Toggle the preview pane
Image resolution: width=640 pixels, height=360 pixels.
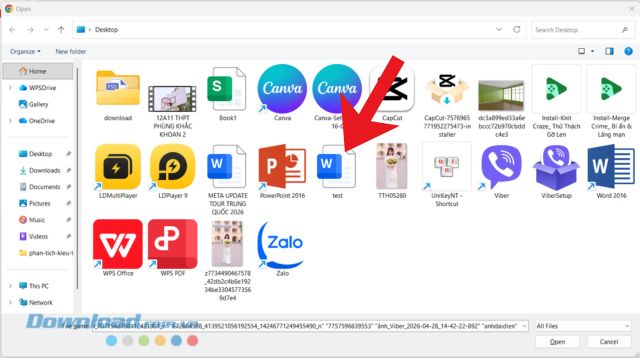click(609, 51)
